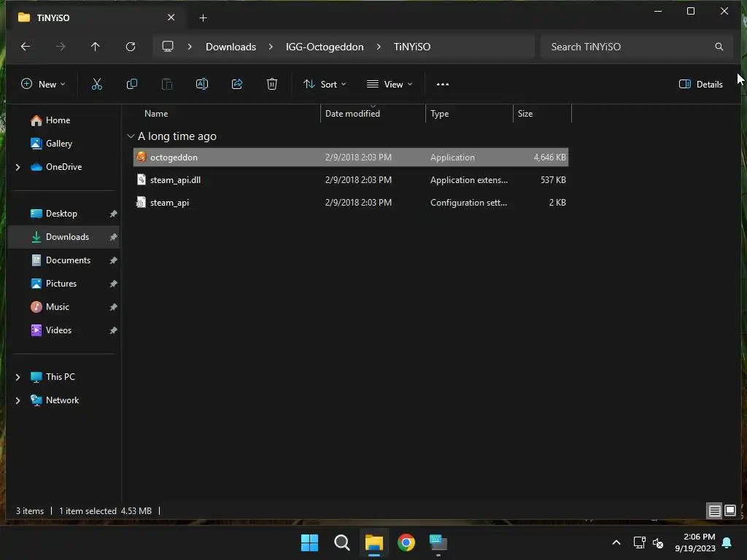Viewport: 747px width, 560px height.
Task: Go back with the Back arrow
Action: tap(26, 47)
